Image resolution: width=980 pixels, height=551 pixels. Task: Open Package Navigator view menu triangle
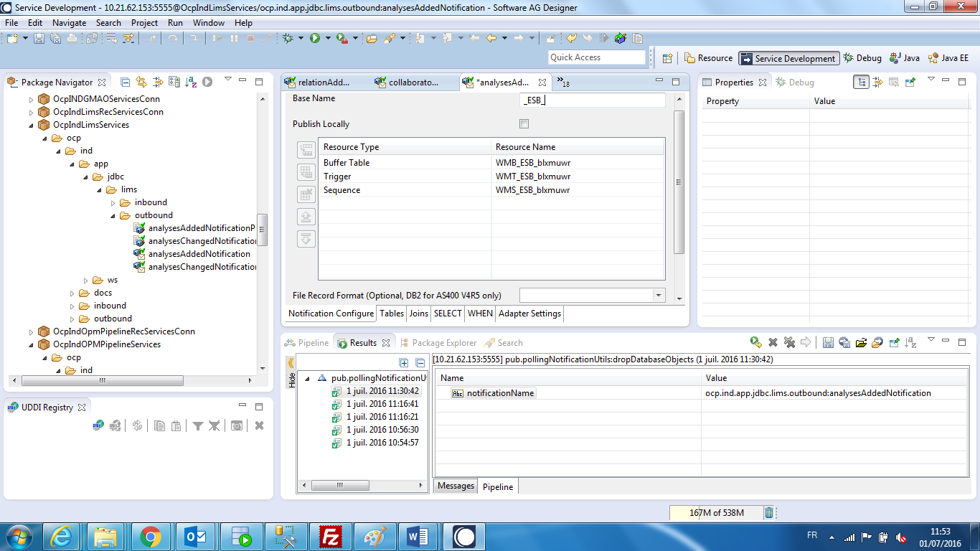[x=228, y=79]
